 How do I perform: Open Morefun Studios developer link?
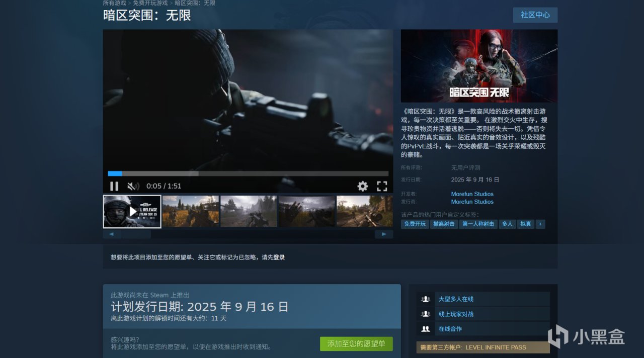coord(472,194)
